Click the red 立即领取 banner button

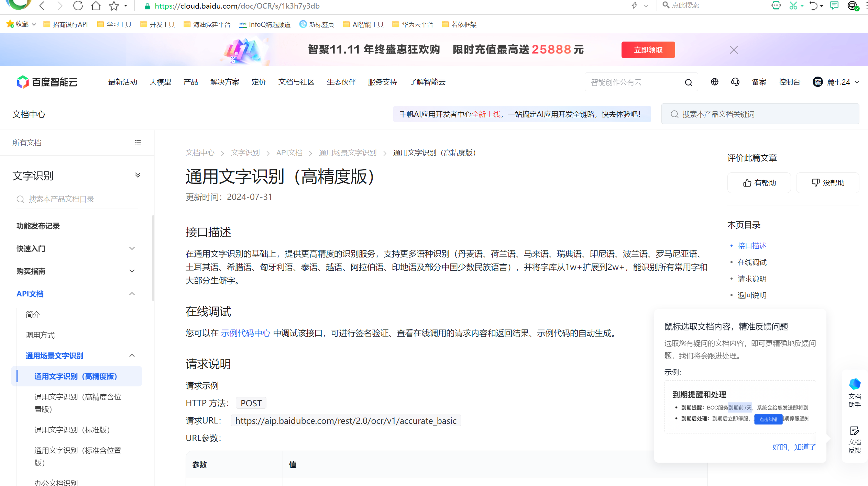(x=648, y=50)
